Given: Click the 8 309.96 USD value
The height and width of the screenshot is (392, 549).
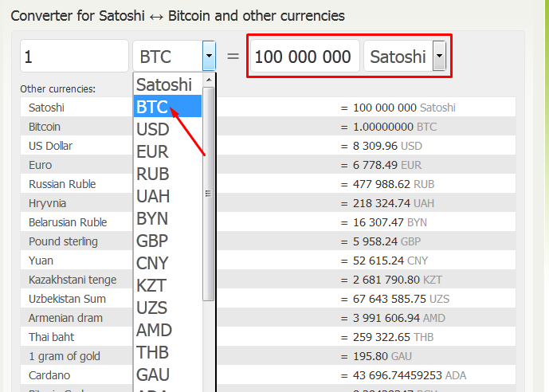Looking at the screenshot, I should (387, 146).
